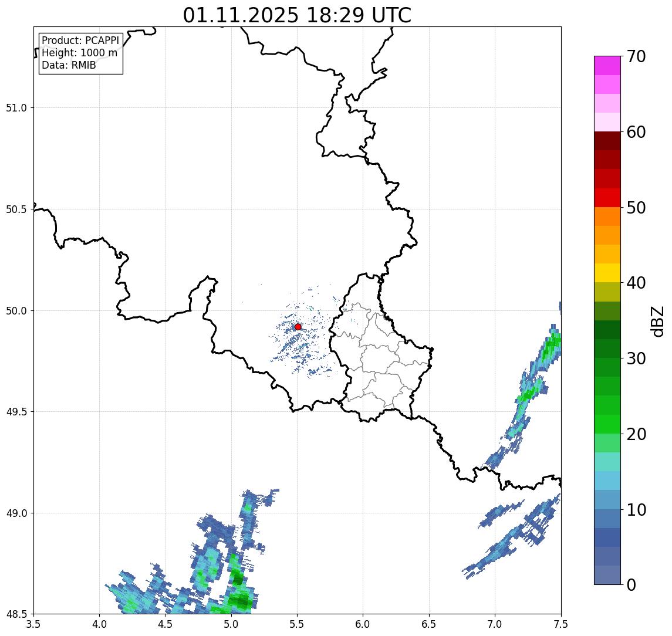Click the longitude axis label 5.0
672x636 pixels.
[x=231, y=624]
